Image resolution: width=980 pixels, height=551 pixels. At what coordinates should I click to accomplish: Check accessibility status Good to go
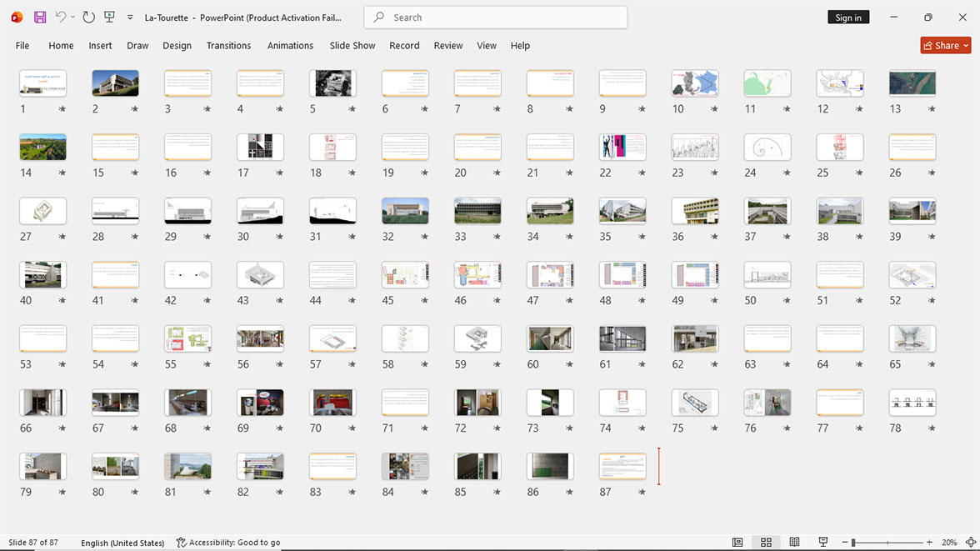tap(228, 542)
